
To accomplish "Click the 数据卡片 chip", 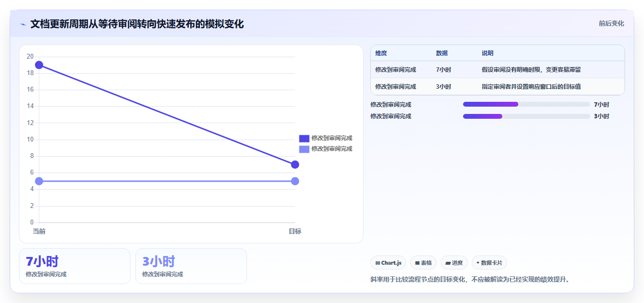I will click(489, 263).
